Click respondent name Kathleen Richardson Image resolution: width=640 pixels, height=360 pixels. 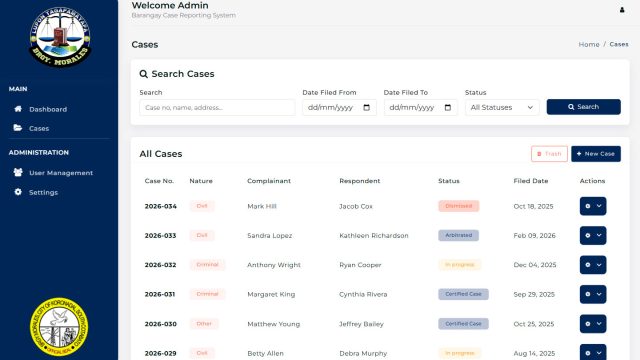374,236
